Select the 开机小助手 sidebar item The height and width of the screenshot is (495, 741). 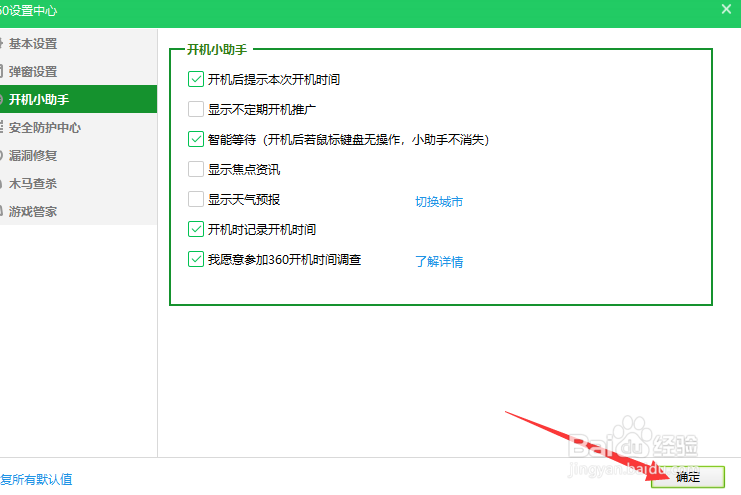78,99
